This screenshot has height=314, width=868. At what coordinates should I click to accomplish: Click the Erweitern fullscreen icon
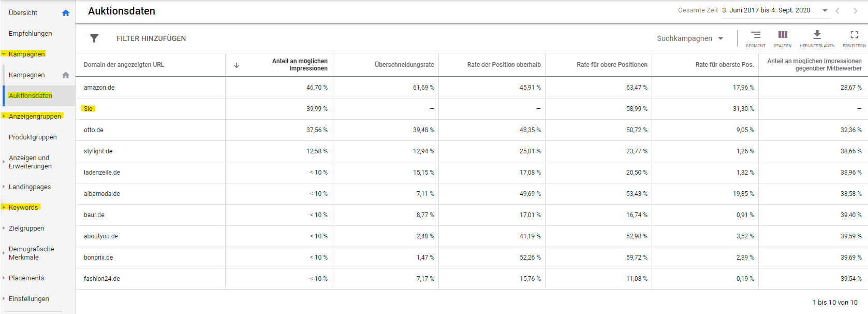[854, 35]
